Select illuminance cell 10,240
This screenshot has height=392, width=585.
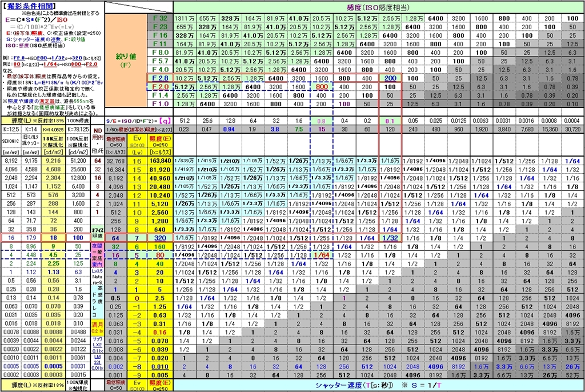coord(160,195)
